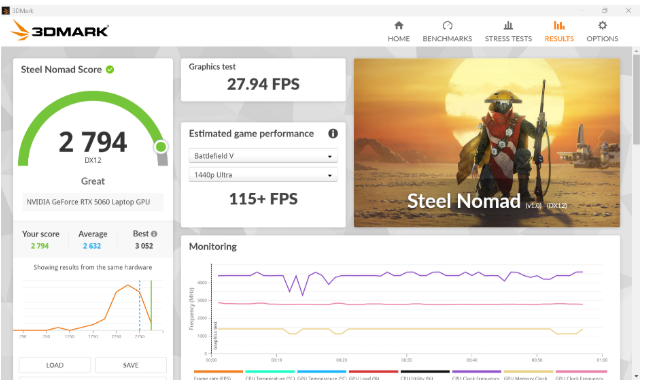
Task: Click the gauge knob on the score arc
Action: [x=161, y=146]
